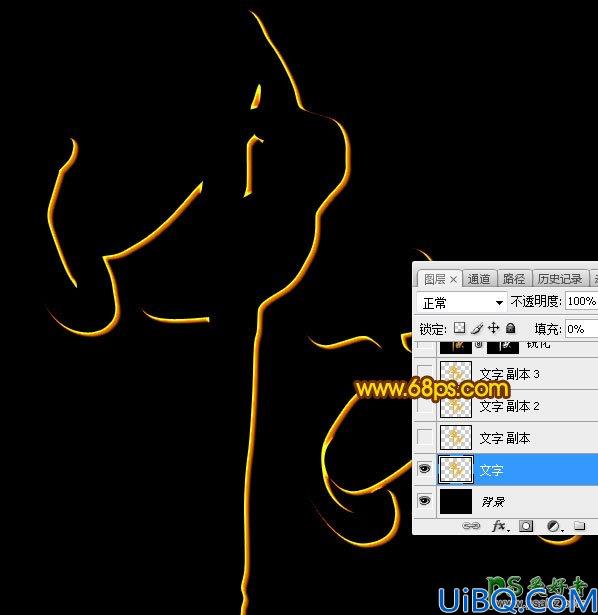Click the 锐化 layer image thumbnail

[456, 347]
